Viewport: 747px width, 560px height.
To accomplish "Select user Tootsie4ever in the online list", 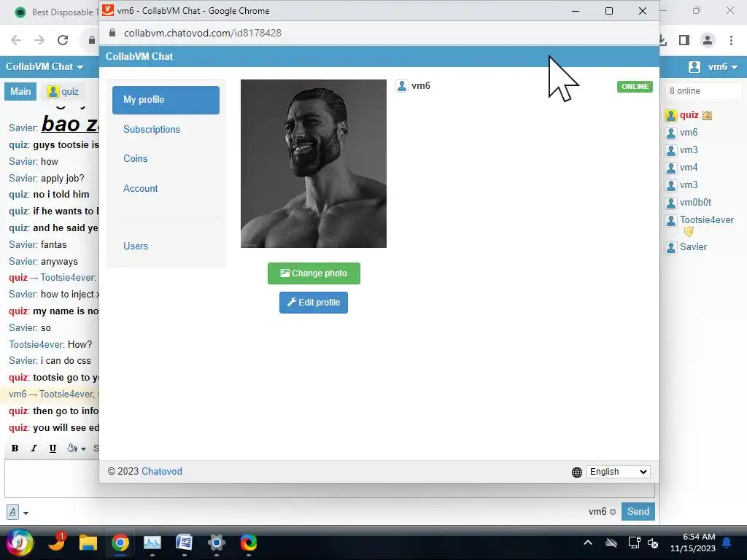I will tap(706, 220).
